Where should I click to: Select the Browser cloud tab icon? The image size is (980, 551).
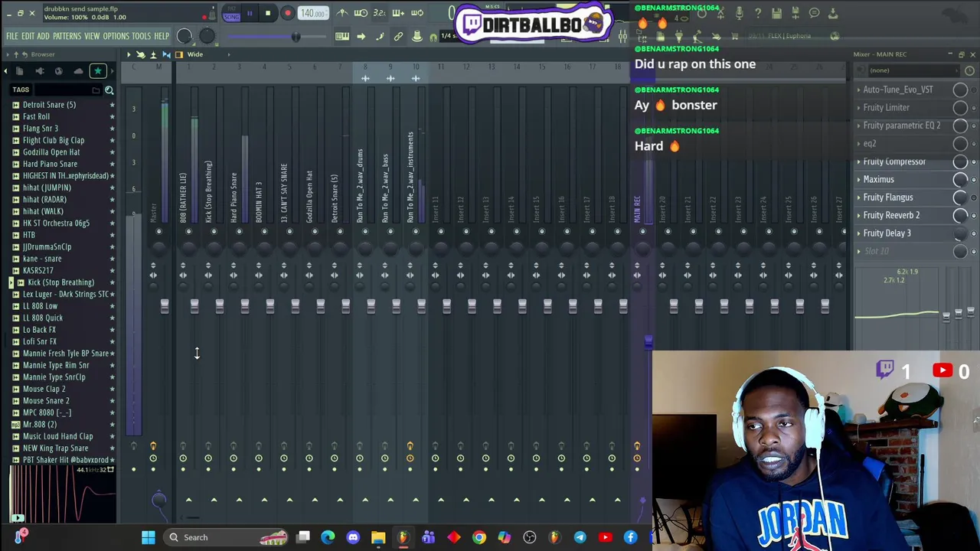pyautogui.click(x=78, y=71)
